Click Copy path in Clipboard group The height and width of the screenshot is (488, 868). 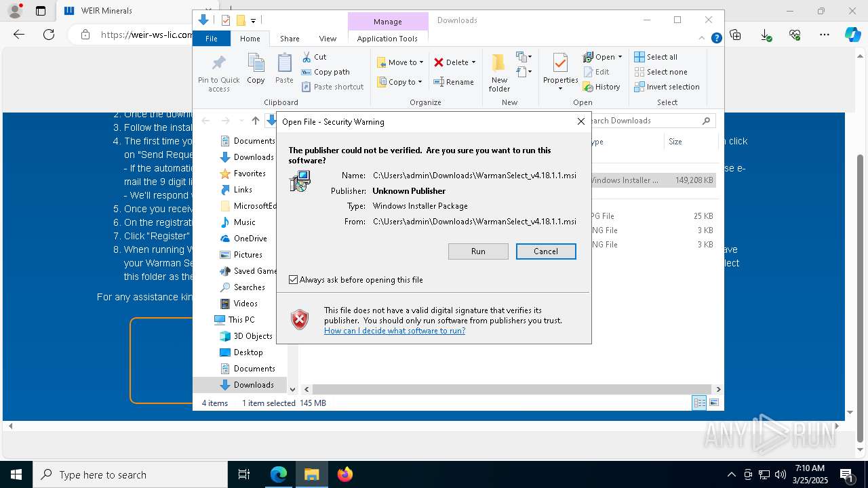pyautogui.click(x=325, y=72)
